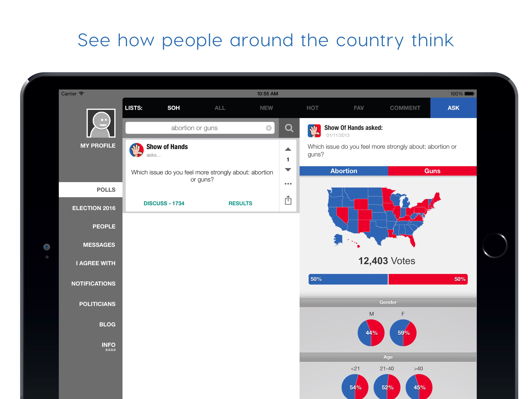Open POLITICIANS in sidebar
The image size is (532, 399).
(97, 304)
